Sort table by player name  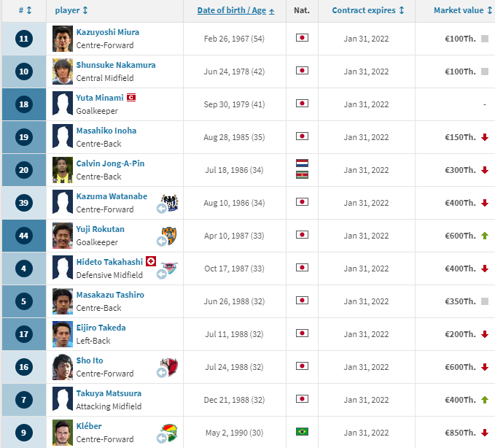tap(71, 10)
